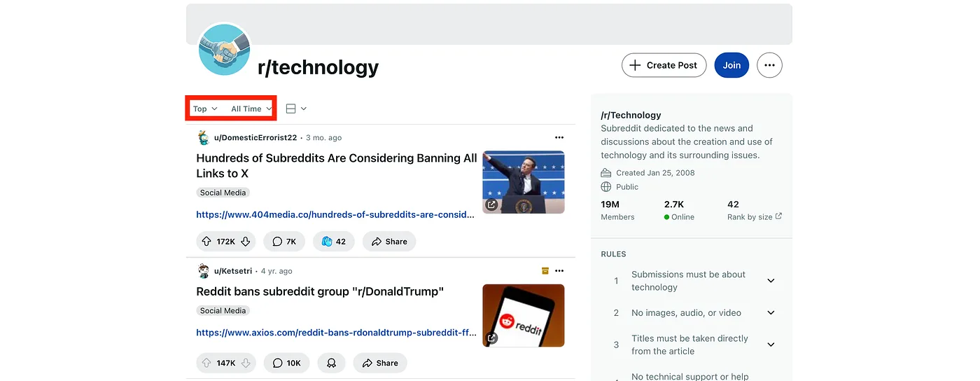Open options menu for Hundreds of Subreddits post

pos(559,137)
